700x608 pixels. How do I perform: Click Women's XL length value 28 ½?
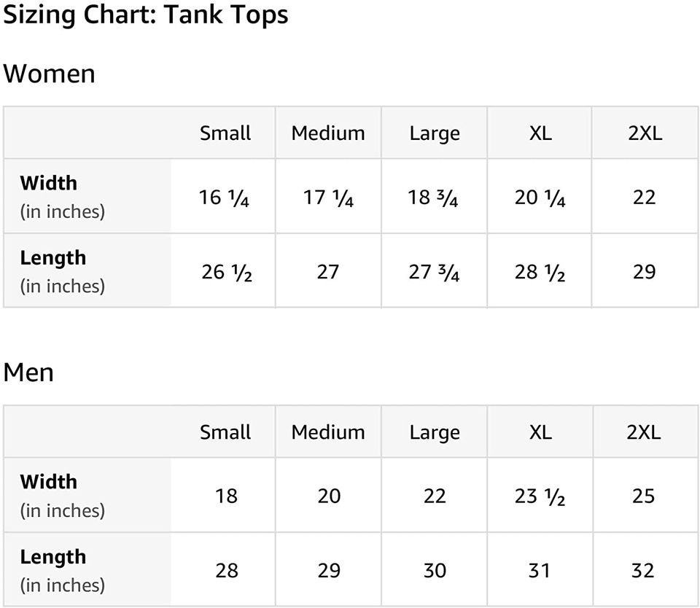click(x=540, y=272)
